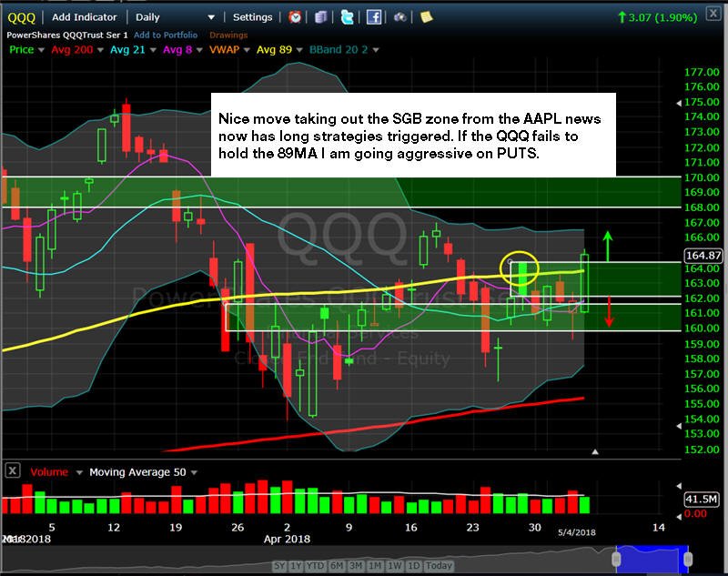Expand the Moving Average 50 dropdown arrow

tap(194, 472)
